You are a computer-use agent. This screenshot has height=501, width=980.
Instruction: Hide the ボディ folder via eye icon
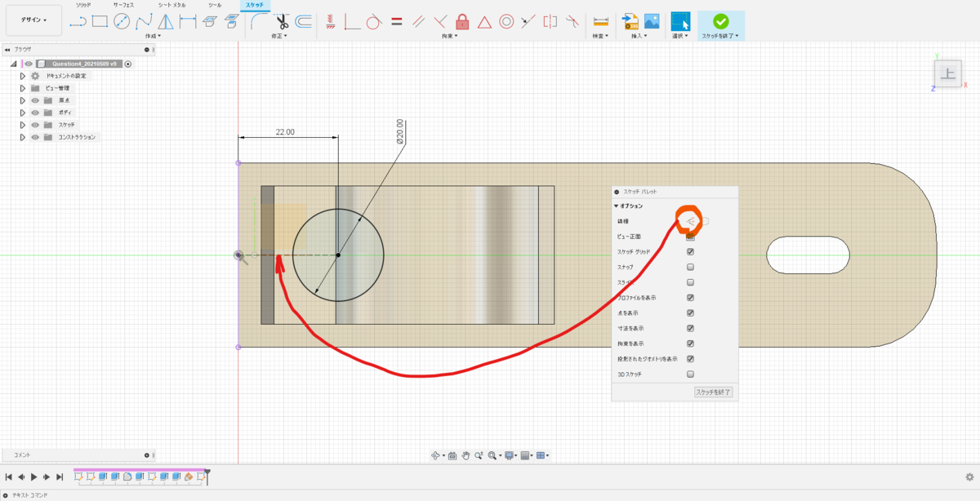point(35,113)
